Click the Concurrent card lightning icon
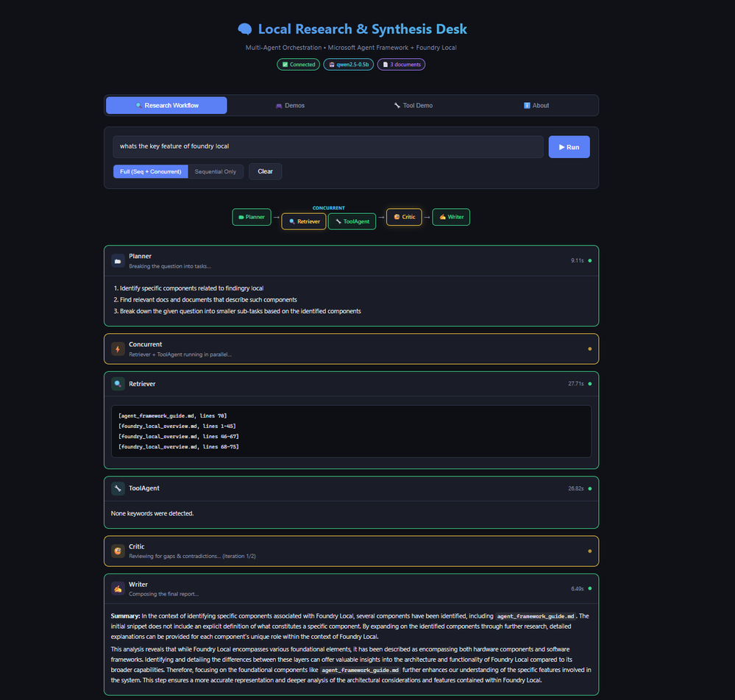Image resolution: width=735 pixels, height=700 pixels. (x=118, y=349)
